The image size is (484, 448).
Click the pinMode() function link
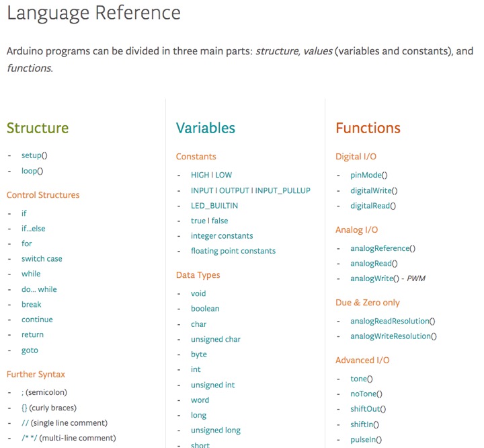click(x=368, y=175)
